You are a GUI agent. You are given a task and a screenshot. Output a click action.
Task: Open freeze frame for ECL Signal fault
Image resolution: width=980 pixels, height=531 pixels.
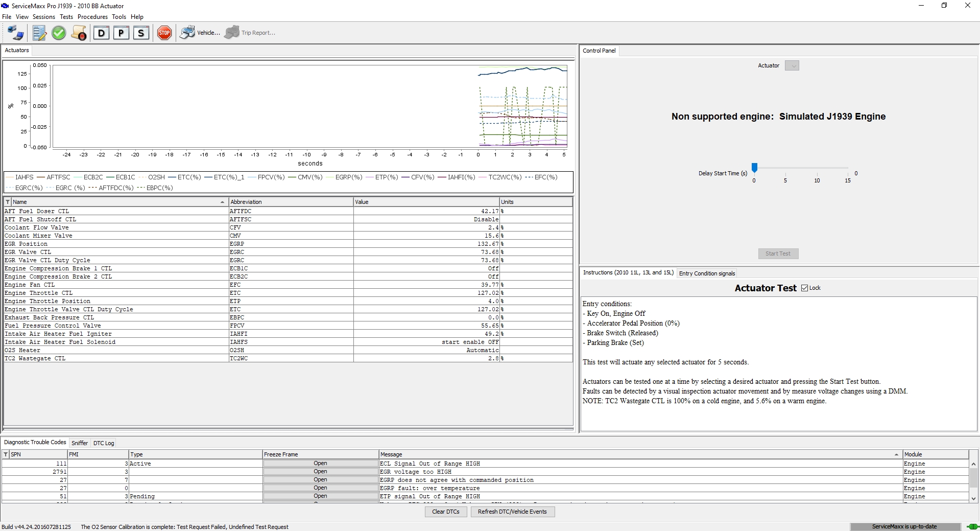[320, 464]
